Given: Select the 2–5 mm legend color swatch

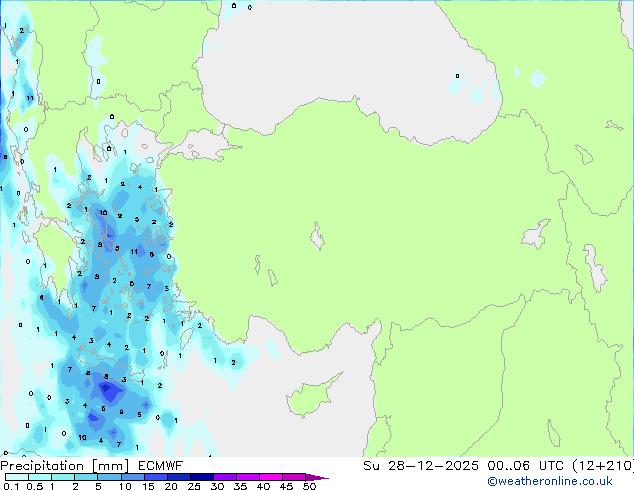Looking at the screenshot, I should [86, 477].
